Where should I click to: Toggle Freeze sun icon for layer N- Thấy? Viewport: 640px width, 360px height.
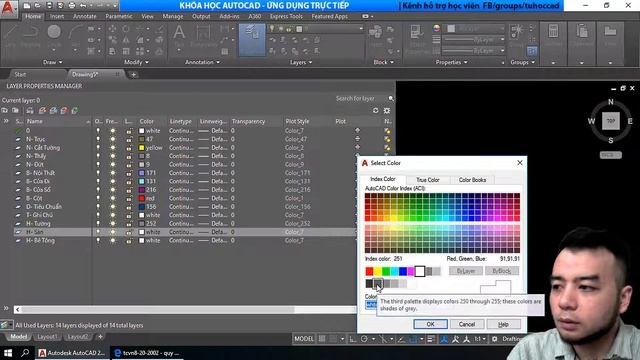click(113, 156)
